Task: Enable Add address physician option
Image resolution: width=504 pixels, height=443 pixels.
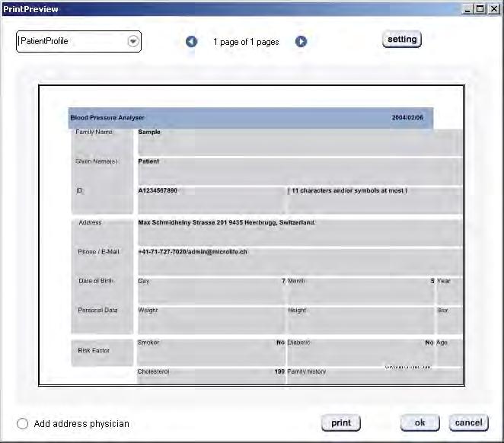Action: pos(23,423)
